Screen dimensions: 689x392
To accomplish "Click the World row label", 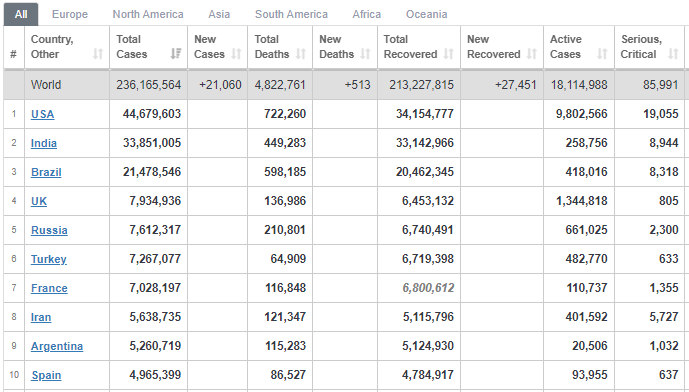I will (x=46, y=85).
